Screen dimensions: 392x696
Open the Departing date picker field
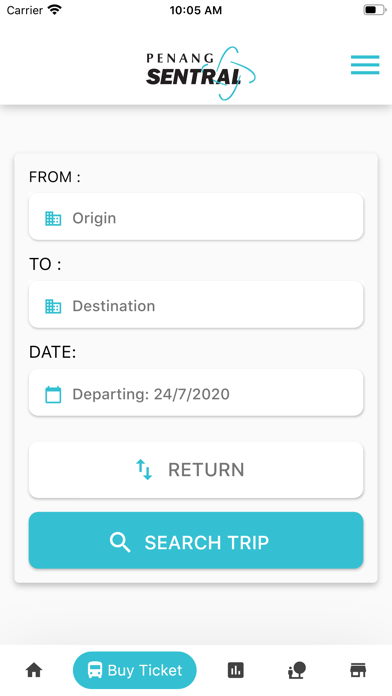pyautogui.click(x=196, y=392)
